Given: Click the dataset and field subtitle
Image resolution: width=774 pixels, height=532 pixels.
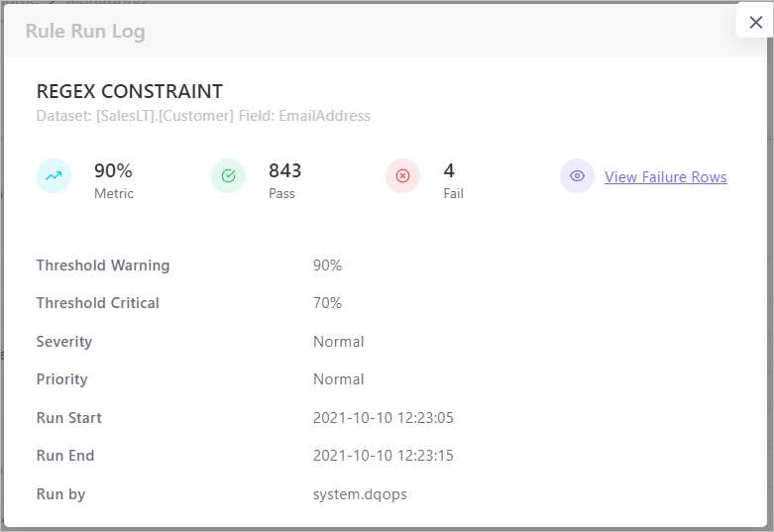Looking at the screenshot, I should (203, 116).
